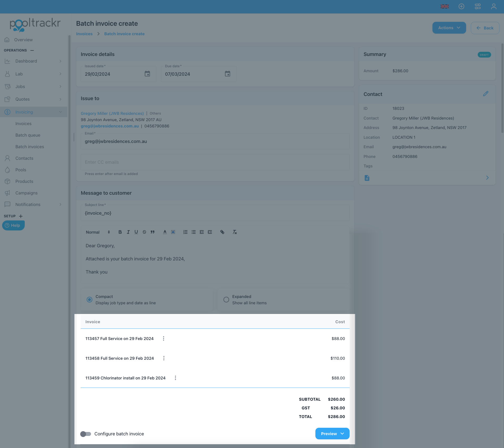Open options for invoice 113457
This screenshot has width=504, height=448.
[164, 338]
